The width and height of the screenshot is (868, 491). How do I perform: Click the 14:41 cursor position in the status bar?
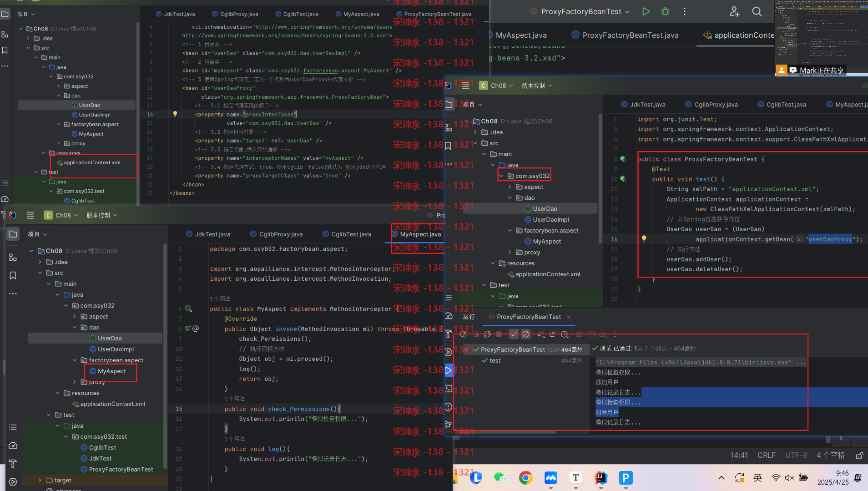tap(739, 455)
